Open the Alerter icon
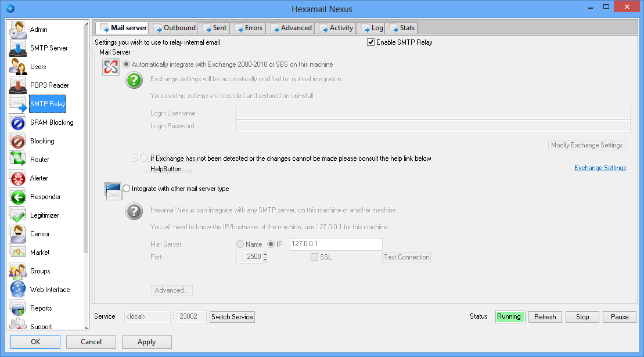Image resolution: width=644 pixels, height=357 pixels. [x=17, y=178]
